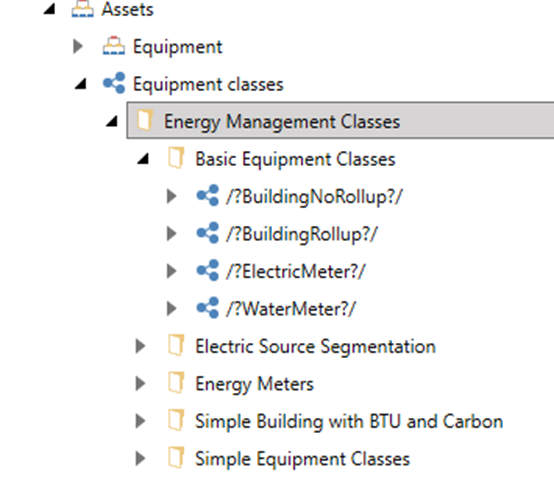Expand the Electric Source Segmentation folder
Image resolution: width=554 pixels, height=484 pixels.
click(x=140, y=346)
